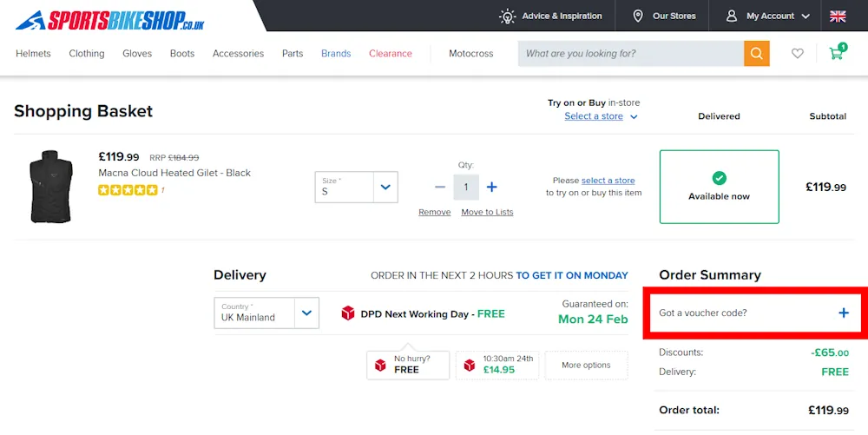Open the Brands menu
868x435 pixels.
pyautogui.click(x=336, y=54)
